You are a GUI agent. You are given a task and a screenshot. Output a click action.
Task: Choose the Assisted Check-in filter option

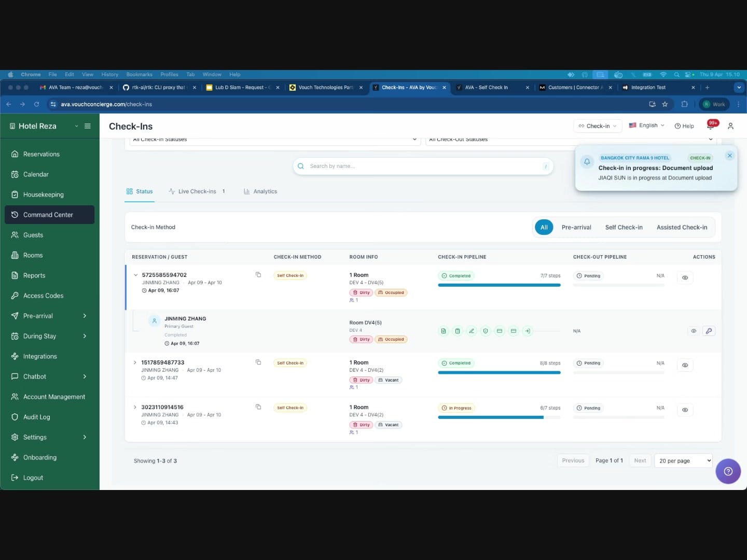[x=682, y=227]
